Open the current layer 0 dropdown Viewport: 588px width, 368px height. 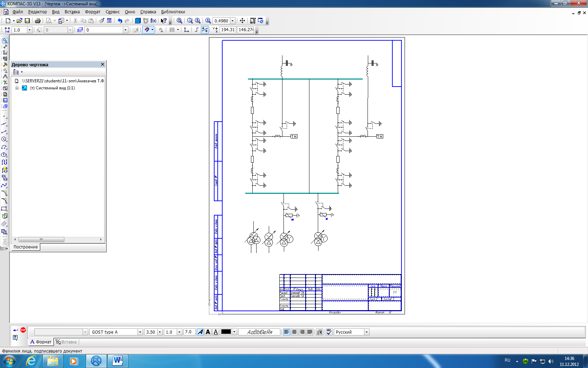125,30
